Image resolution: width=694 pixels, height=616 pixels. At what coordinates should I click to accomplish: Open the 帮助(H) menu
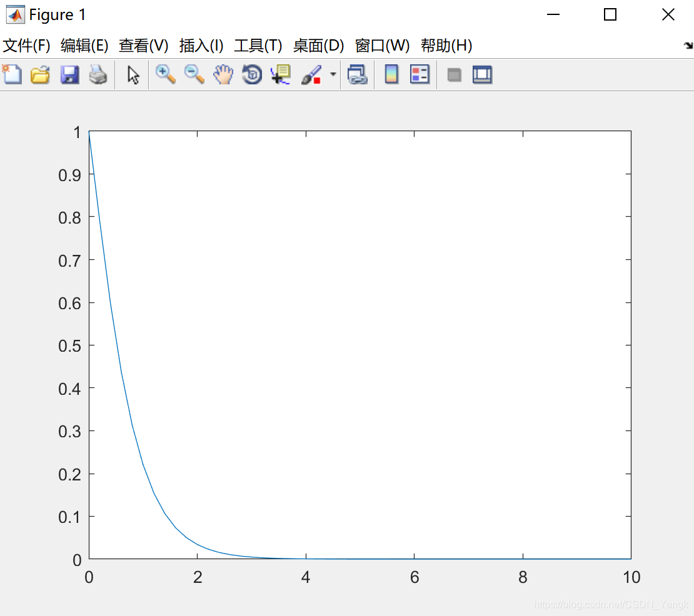pyautogui.click(x=446, y=46)
